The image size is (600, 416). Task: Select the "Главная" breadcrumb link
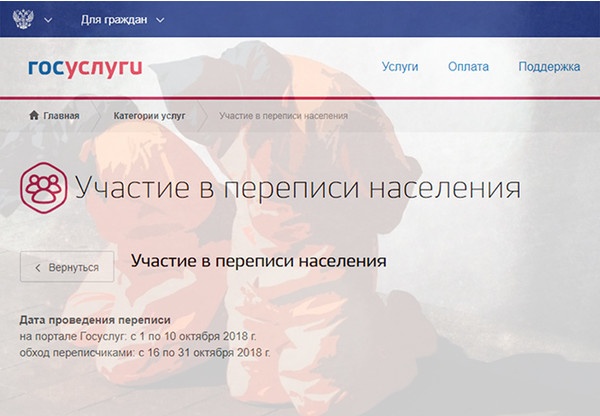point(61,115)
